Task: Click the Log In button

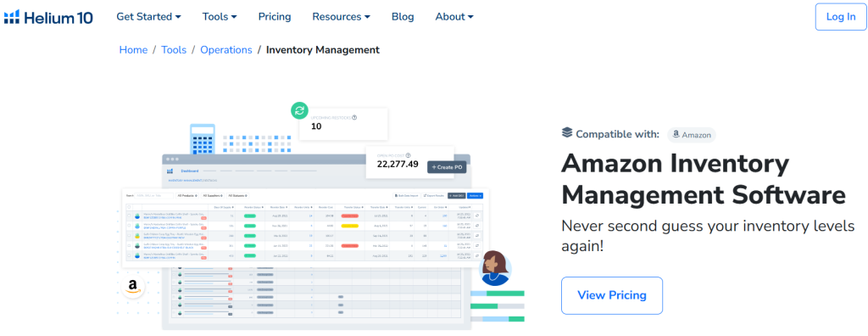Action: [x=840, y=17]
